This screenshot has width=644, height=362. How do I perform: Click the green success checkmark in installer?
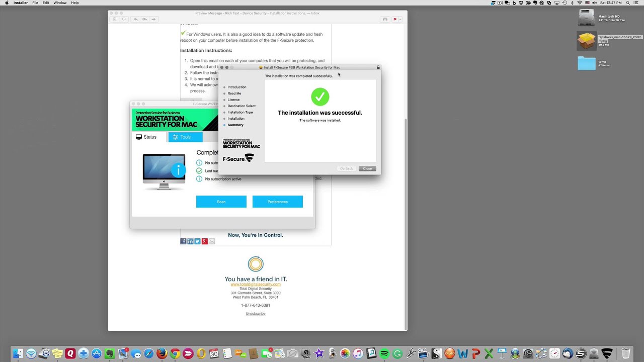tap(320, 97)
